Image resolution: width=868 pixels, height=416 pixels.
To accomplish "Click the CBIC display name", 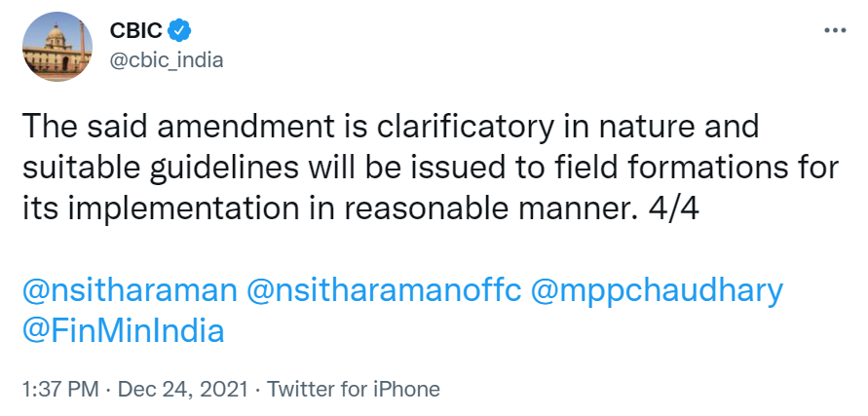I will click(x=137, y=30).
